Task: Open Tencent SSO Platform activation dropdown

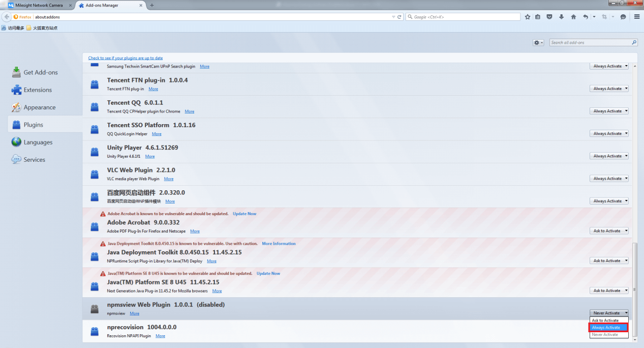Action: tap(609, 133)
